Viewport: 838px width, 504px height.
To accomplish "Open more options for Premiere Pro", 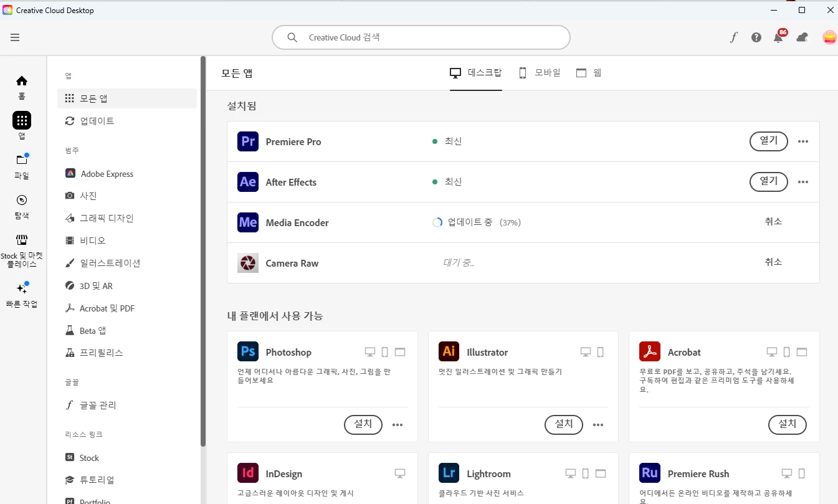I will 803,141.
